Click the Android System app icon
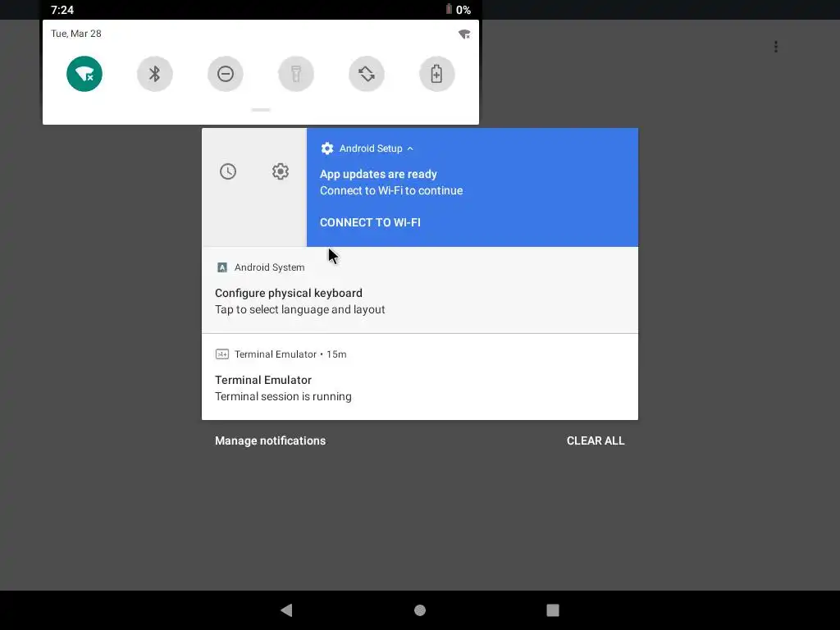The height and width of the screenshot is (630, 840). click(221, 267)
